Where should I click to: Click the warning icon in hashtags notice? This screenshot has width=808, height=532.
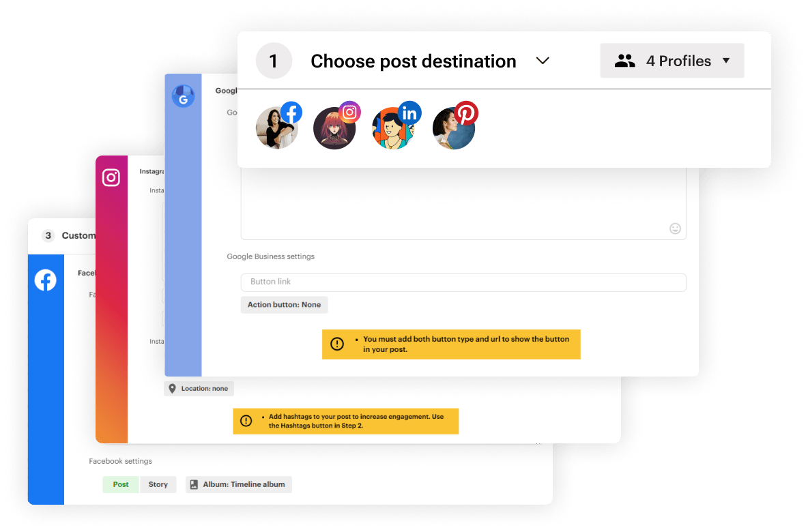pos(246,421)
